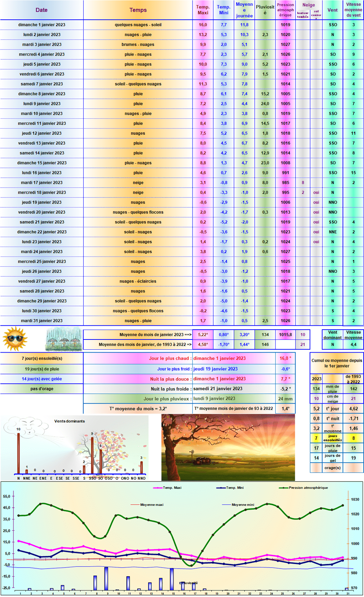This screenshot has width=364, height=597.
Task: Click the Moyenne maxi legend line
Action: tap(147, 505)
